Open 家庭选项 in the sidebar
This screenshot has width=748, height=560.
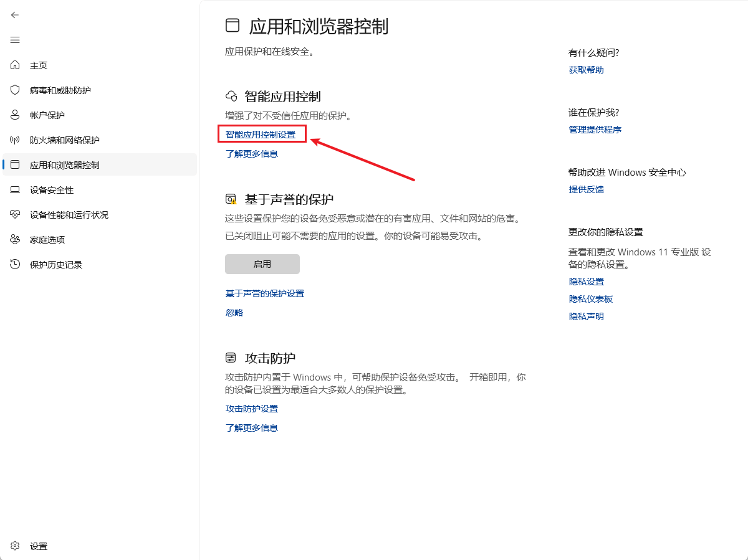pyautogui.click(x=47, y=240)
